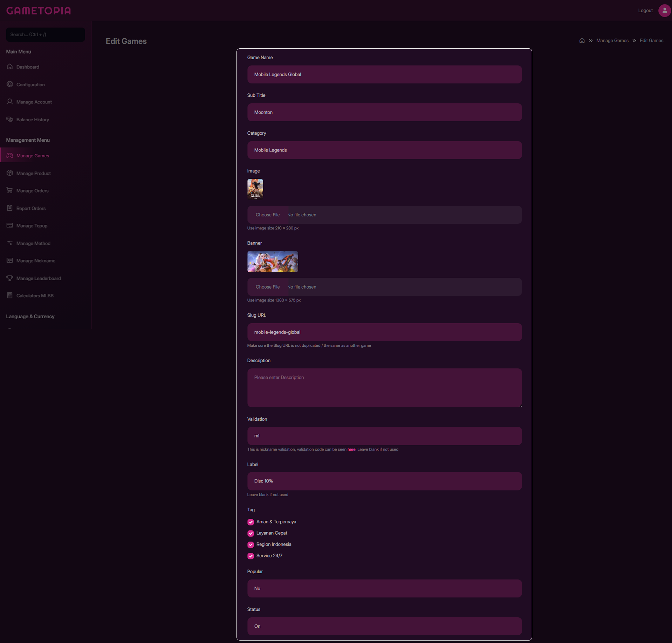Click the Management Menu section heading
The height and width of the screenshot is (643, 672).
pyautogui.click(x=28, y=140)
